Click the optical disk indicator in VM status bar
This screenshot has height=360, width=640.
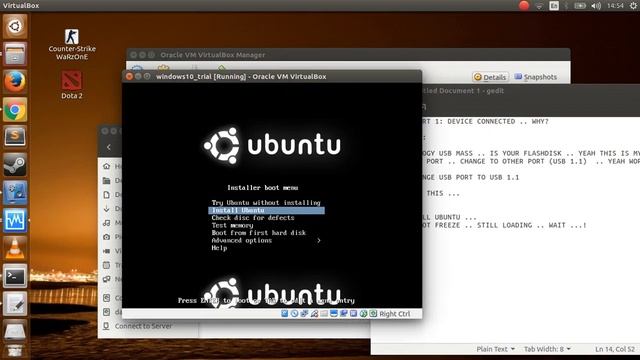pos(294,313)
